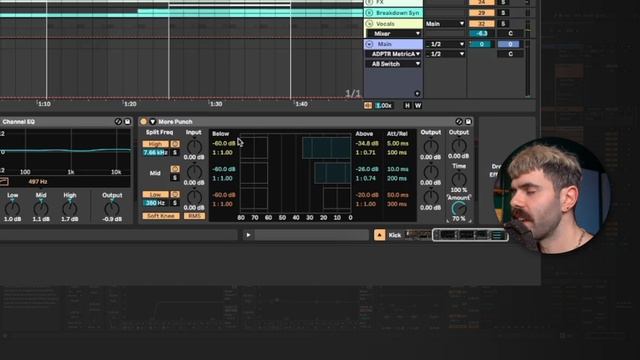Open the Main track top 1/2 output dropdown
Viewport: 640px width, 360px height.
click(x=445, y=44)
